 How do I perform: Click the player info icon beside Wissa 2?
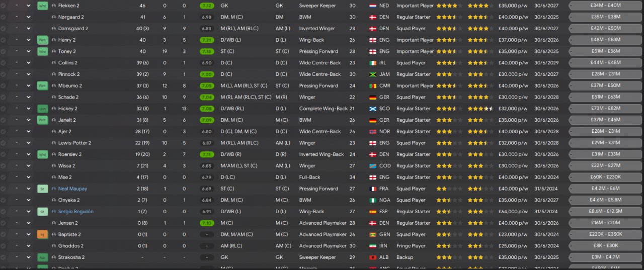54,166
